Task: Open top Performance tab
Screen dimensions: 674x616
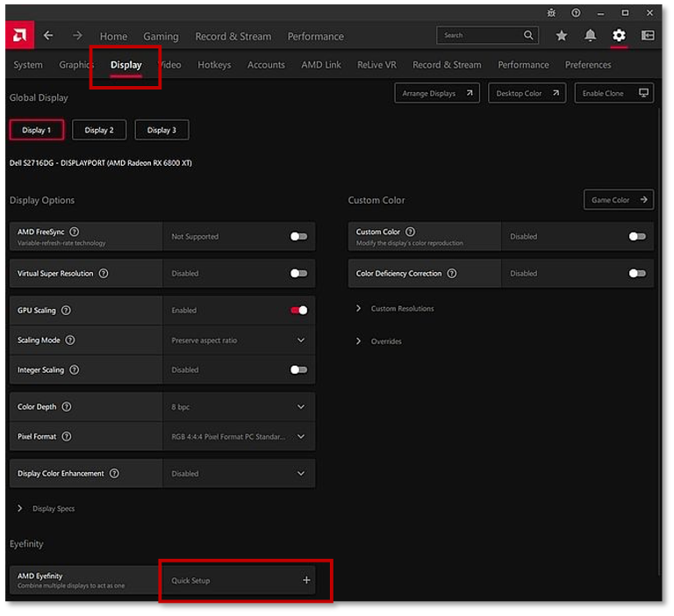Action: pyautogui.click(x=316, y=37)
